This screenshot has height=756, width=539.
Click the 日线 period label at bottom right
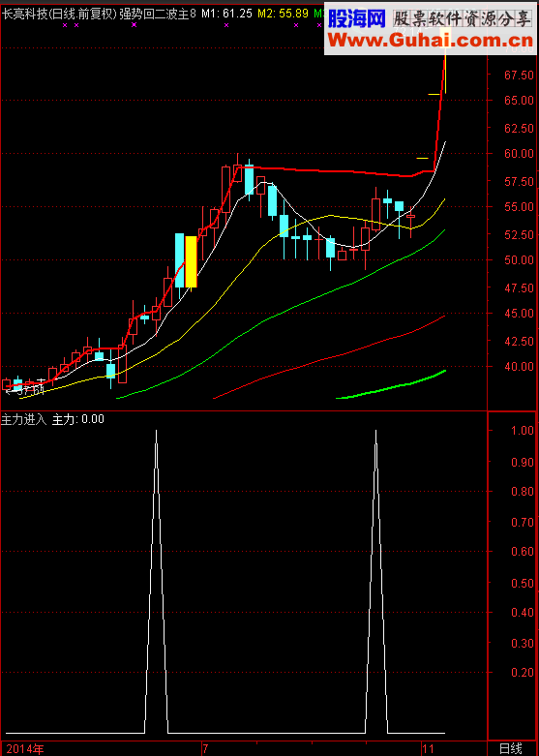click(x=511, y=749)
